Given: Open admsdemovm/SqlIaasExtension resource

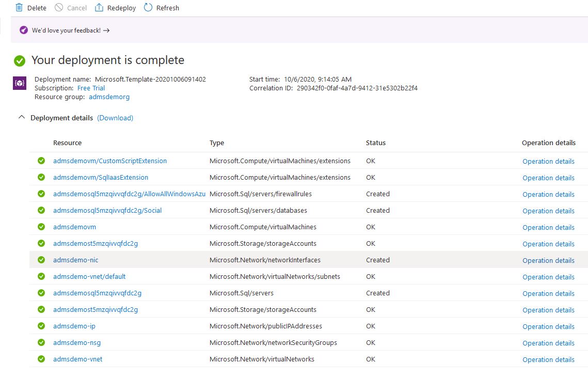Looking at the screenshot, I should 101,177.
